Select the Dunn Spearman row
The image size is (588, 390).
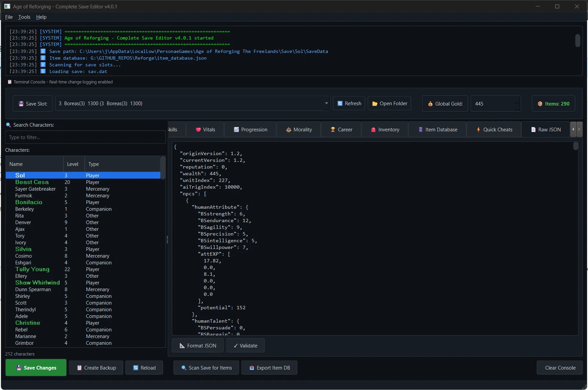click(83, 289)
